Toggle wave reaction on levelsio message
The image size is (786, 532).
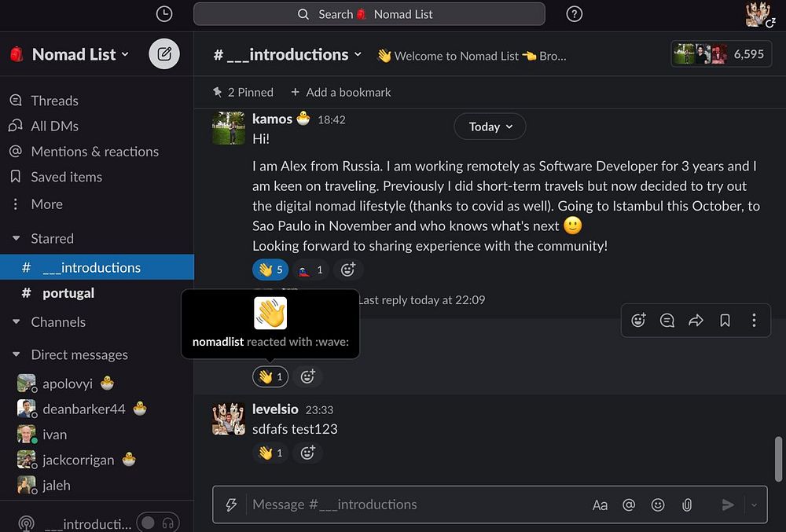coord(270,453)
